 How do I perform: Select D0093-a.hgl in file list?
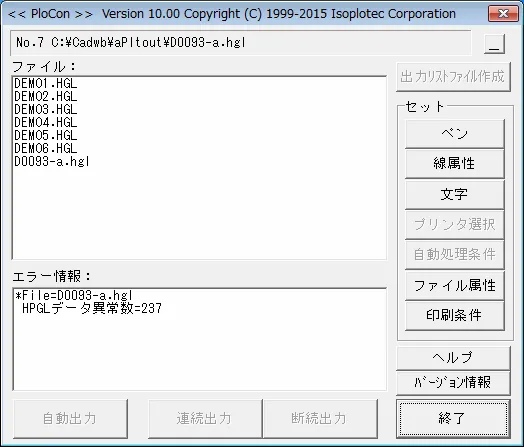point(52,162)
